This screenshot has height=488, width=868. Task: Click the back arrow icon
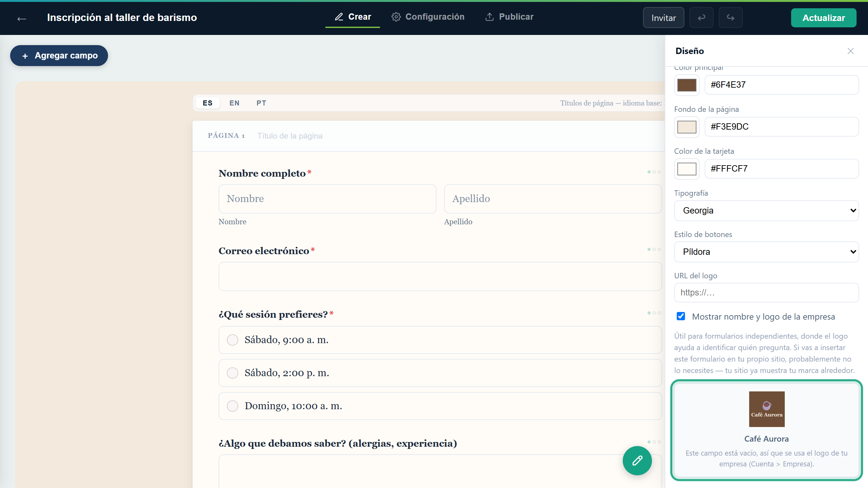coord(22,18)
